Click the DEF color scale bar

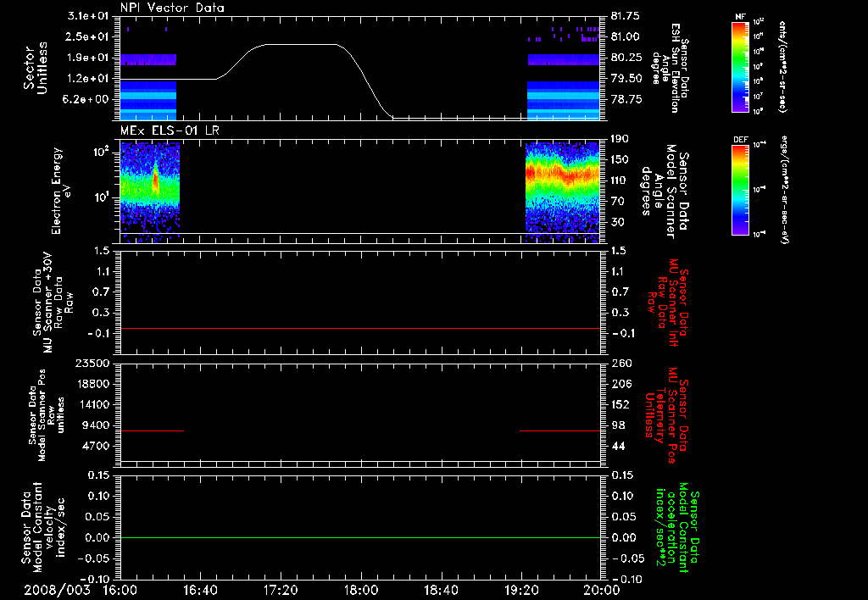click(x=741, y=189)
